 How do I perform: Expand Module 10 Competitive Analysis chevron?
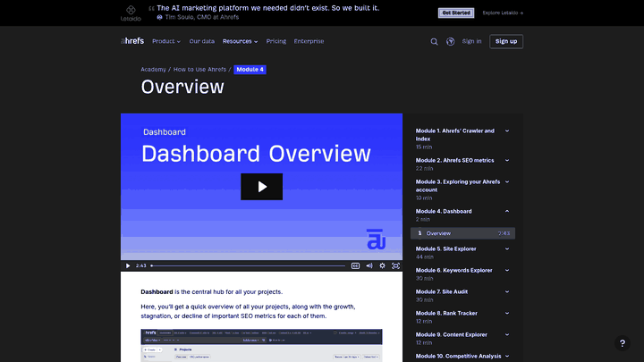507,357
